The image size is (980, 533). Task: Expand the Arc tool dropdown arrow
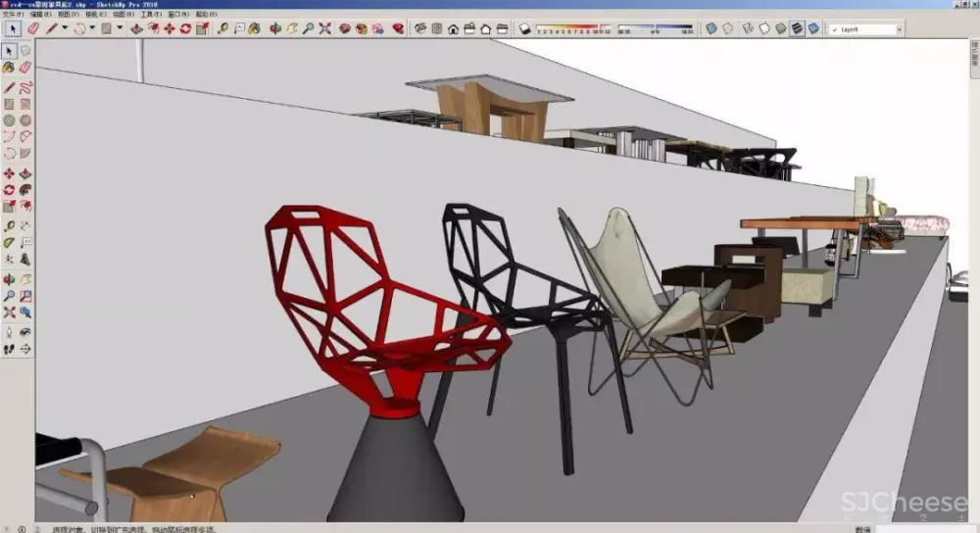(x=92, y=29)
